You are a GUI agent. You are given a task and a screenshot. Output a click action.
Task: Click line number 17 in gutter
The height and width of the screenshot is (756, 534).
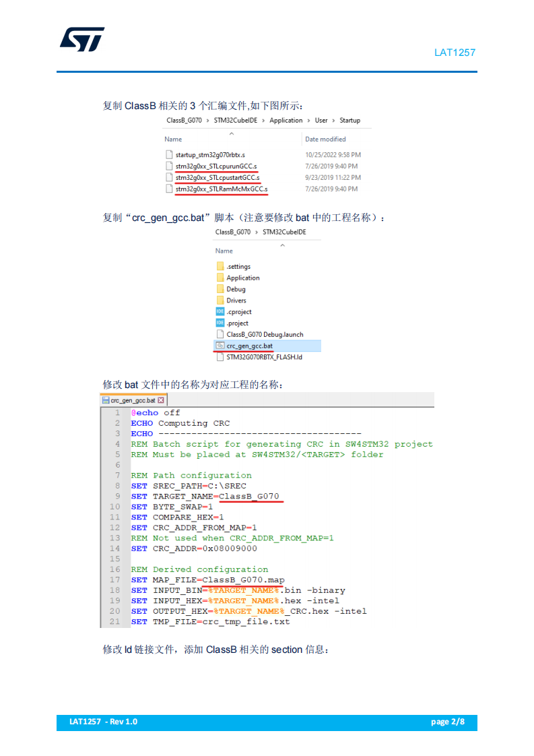pyautogui.click(x=114, y=580)
